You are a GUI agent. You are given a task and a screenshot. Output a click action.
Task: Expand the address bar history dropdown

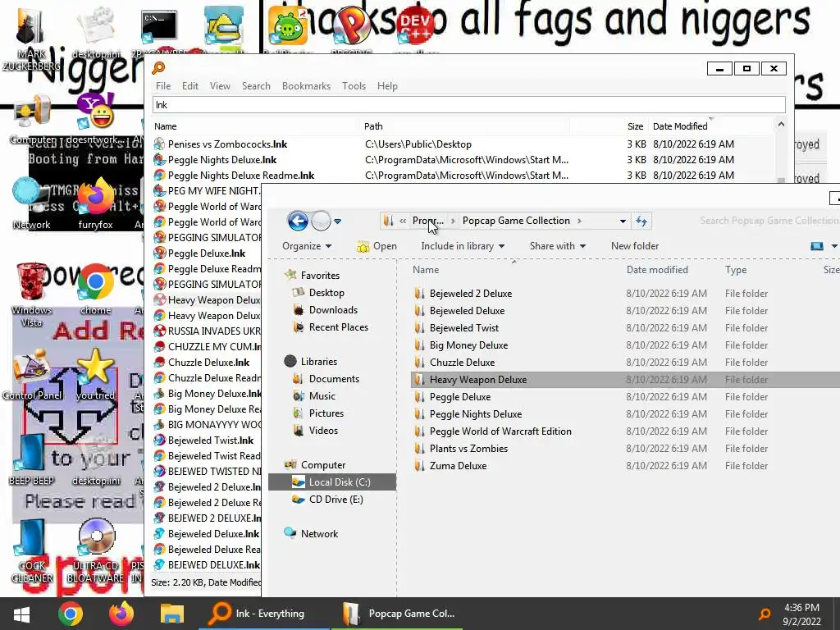point(623,221)
